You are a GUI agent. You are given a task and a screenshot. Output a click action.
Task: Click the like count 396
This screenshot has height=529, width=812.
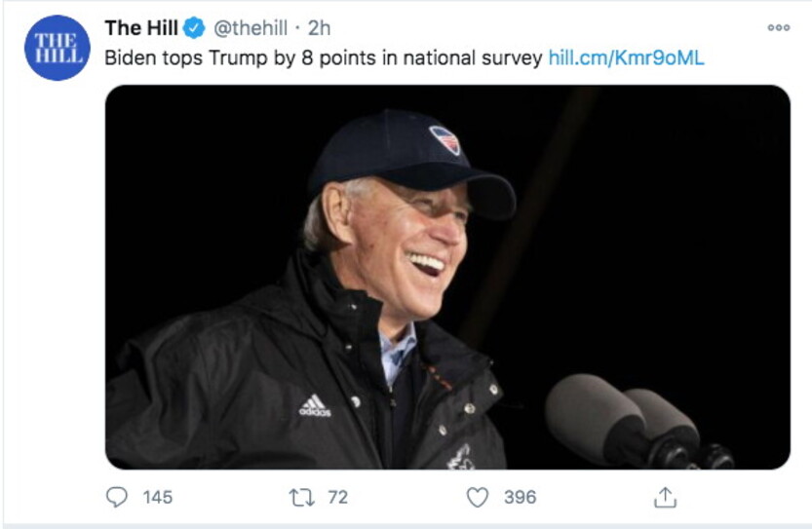[x=521, y=497]
